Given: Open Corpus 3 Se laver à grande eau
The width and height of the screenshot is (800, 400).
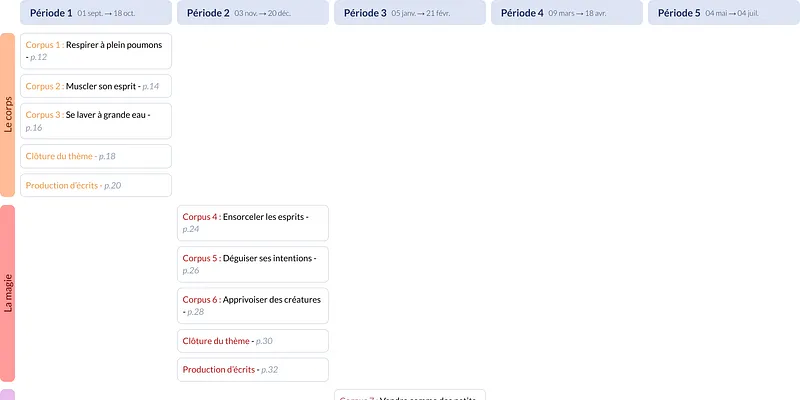Looking at the screenshot, I should [x=96, y=121].
